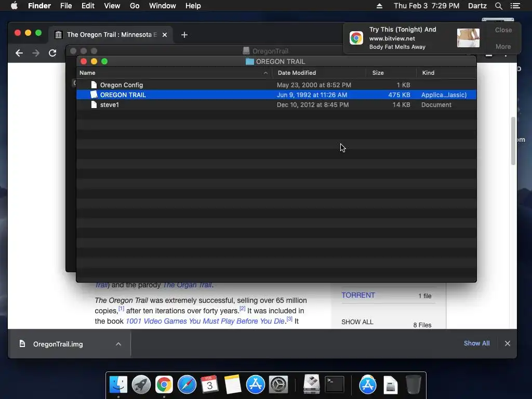Screen dimensions: 532x399
Task: Click the Google Chrome dock icon
Action: click(x=164, y=384)
